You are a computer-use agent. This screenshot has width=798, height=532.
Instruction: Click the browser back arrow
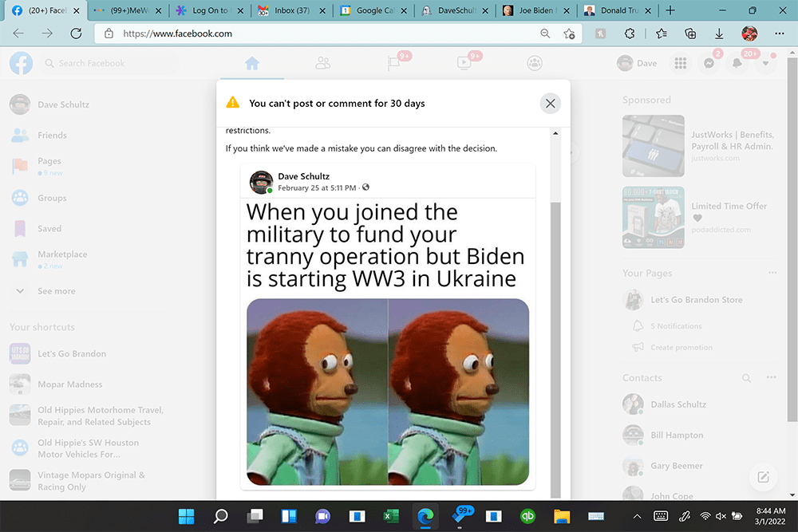pyautogui.click(x=18, y=33)
